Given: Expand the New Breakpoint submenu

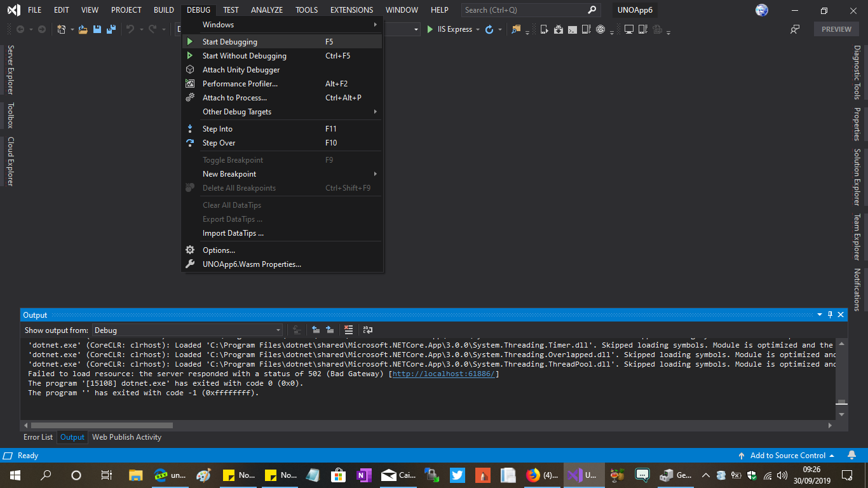Looking at the screenshot, I should (x=282, y=174).
